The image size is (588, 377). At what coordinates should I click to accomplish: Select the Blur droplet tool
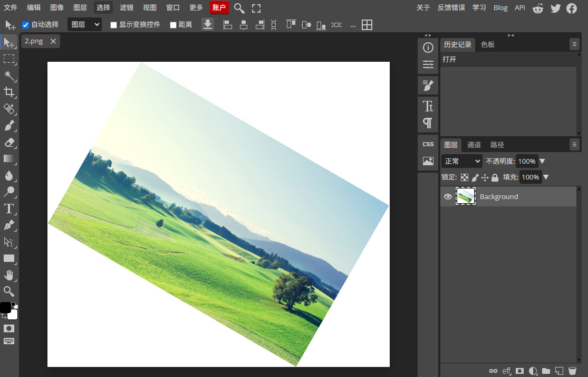pyautogui.click(x=9, y=175)
